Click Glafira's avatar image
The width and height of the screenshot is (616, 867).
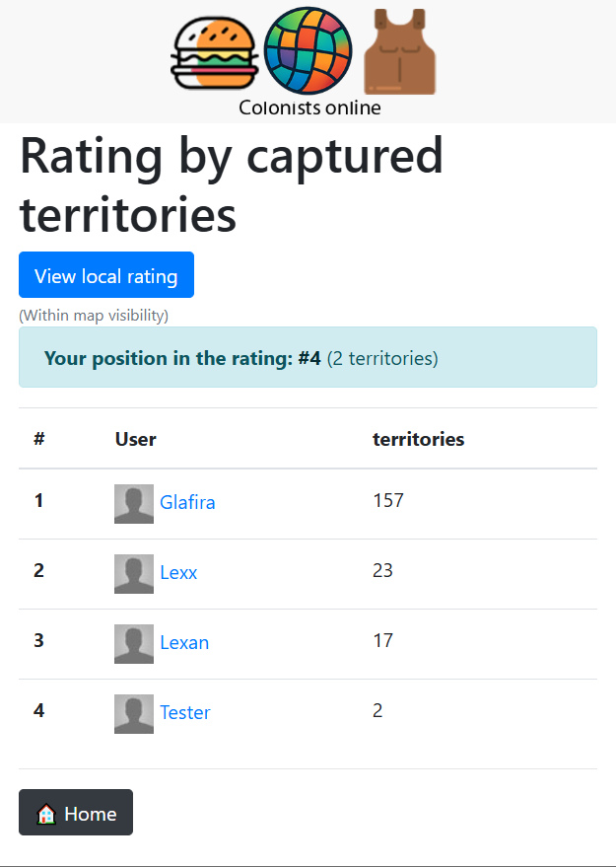(x=134, y=503)
